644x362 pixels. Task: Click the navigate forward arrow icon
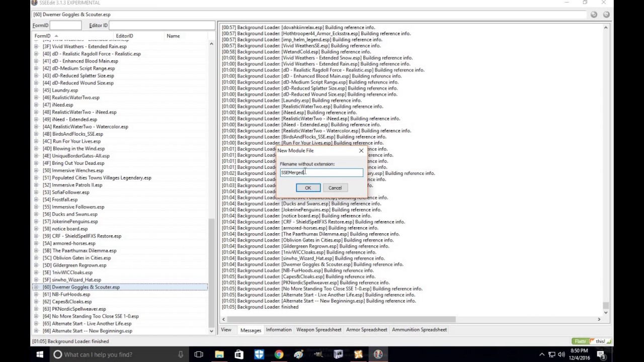coord(606,15)
